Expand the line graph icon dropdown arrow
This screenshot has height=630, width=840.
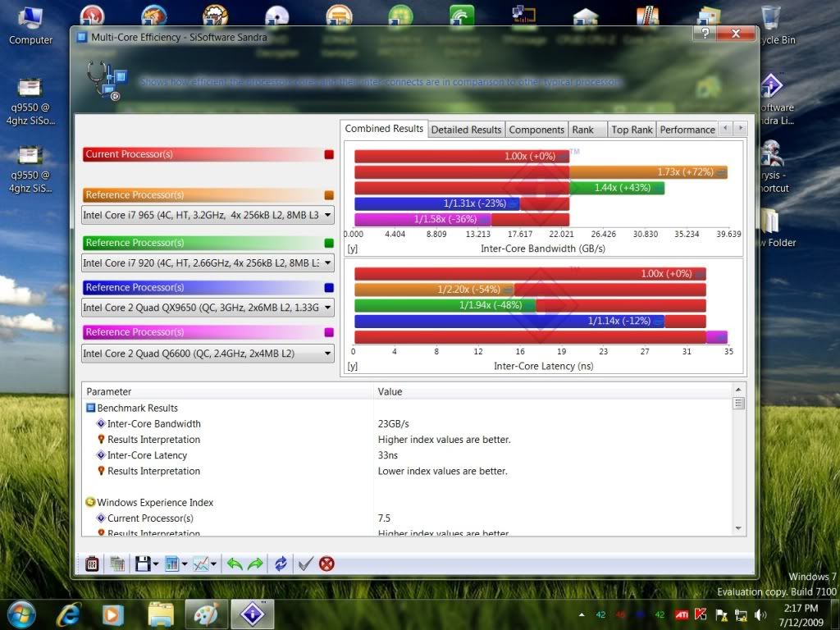click(x=214, y=564)
